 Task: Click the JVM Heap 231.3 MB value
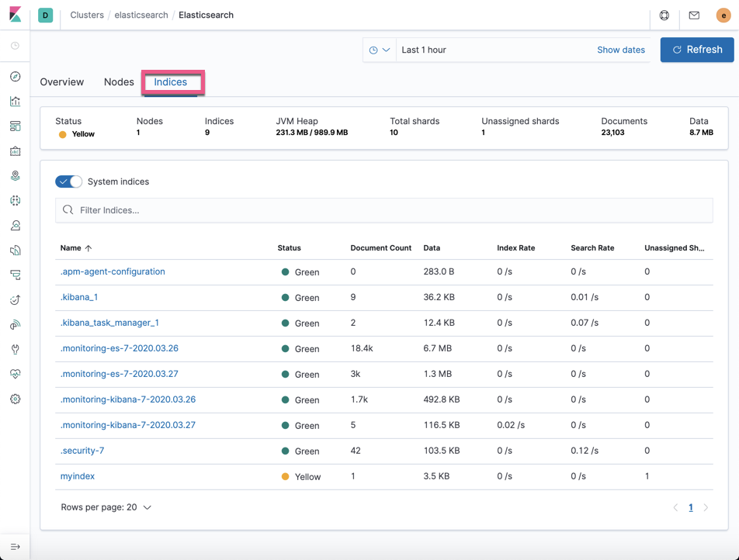point(311,133)
